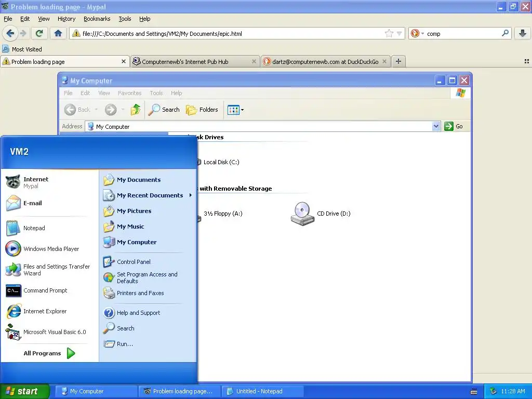The height and width of the screenshot is (399, 532).
Task: Open the Mypal File menu
Action: click(x=8, y=19)
